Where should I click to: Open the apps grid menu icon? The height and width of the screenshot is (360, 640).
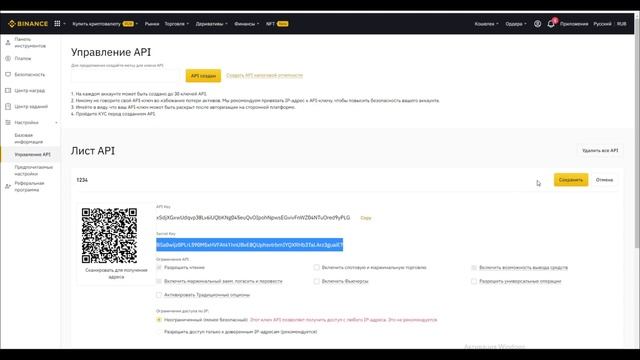[57, 24]
